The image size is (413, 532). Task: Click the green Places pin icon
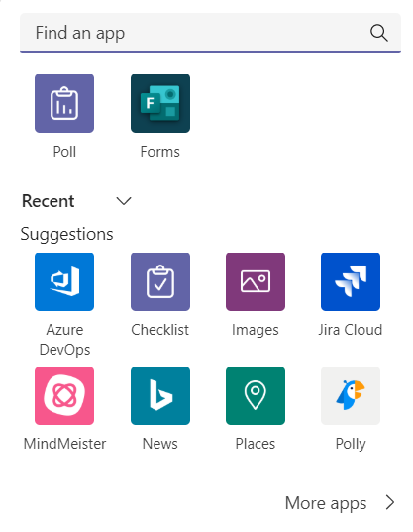pos(256,395)
